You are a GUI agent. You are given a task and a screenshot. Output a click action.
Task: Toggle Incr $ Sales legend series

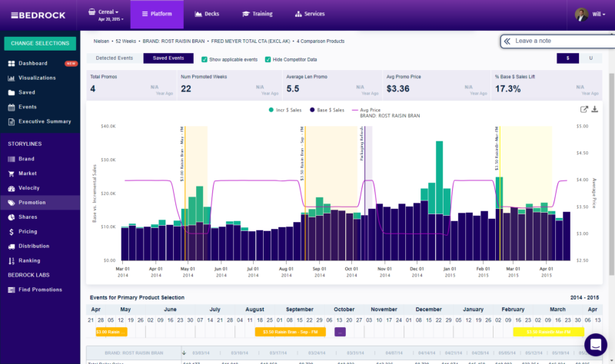click(x=285, y=110)
